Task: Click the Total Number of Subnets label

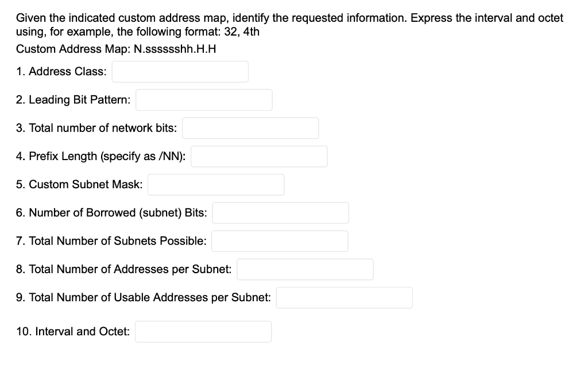Action: tap(111, 241)
